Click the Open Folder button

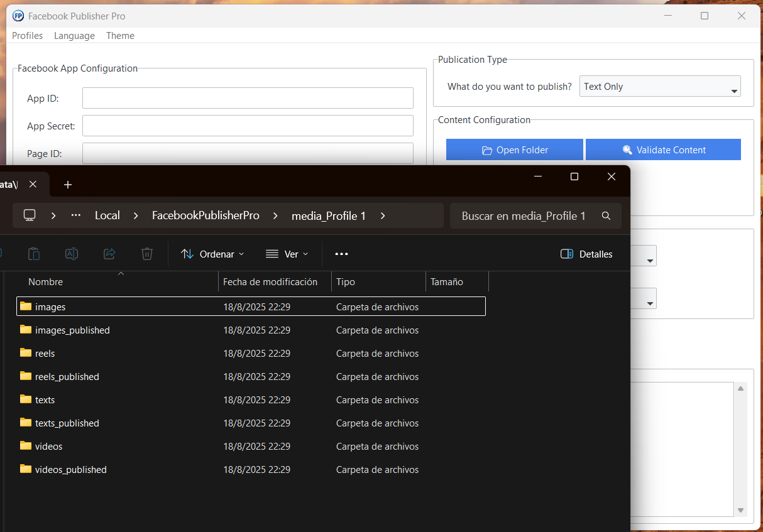coord(515,150)
